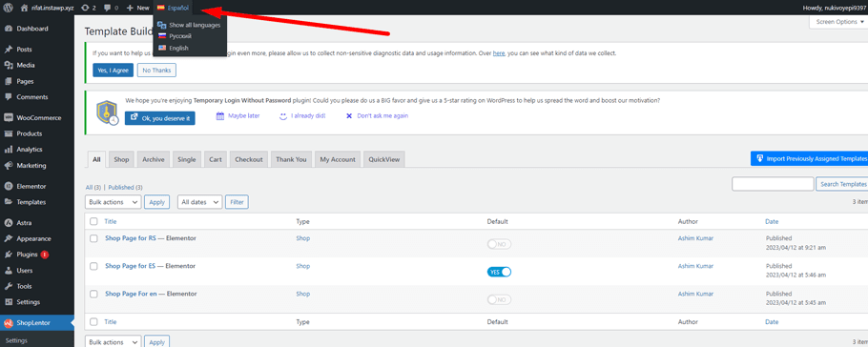Click the Analytics bar chart icon
The width and height of the screenshot is (868, 347).
coord(9,150)
